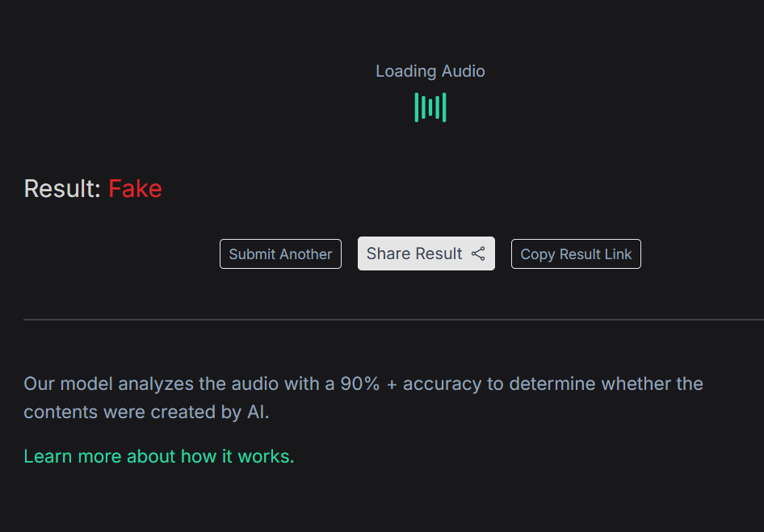Click the rightmost bar of the audio waveform
The height and width of the screenshot is (532, 764).
point(444,107)
